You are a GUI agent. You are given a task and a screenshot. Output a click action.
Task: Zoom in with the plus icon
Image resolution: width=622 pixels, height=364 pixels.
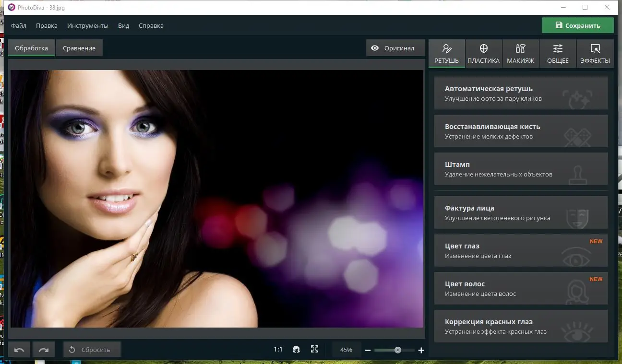point(421,350)
